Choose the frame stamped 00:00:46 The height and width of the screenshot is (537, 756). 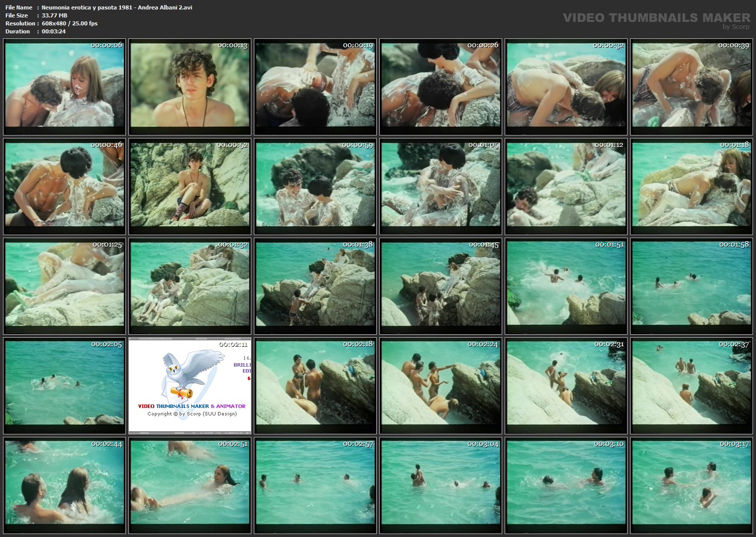pos(65,187)
